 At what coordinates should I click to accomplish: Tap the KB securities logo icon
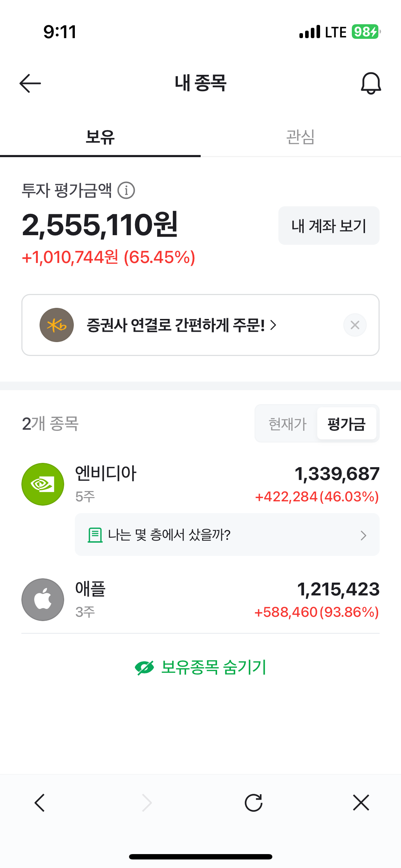(x=57, y=325)
